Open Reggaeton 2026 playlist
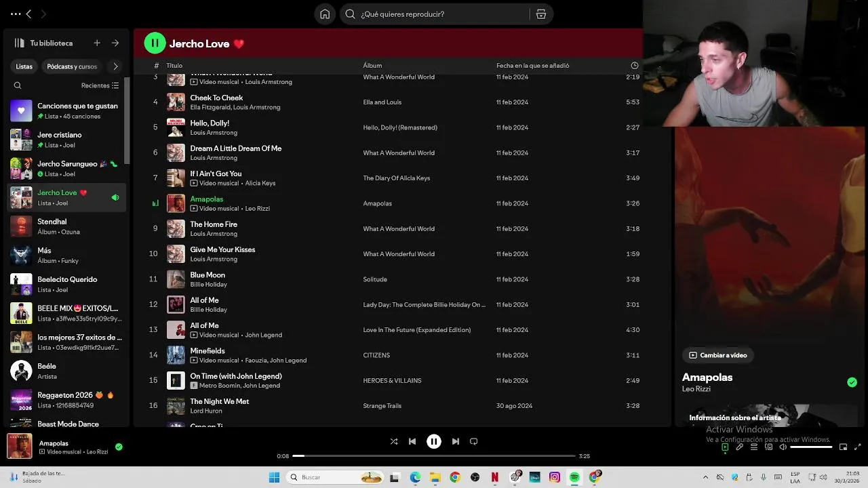The width and height of the screenshot is (868, 488). pos(66,400)
